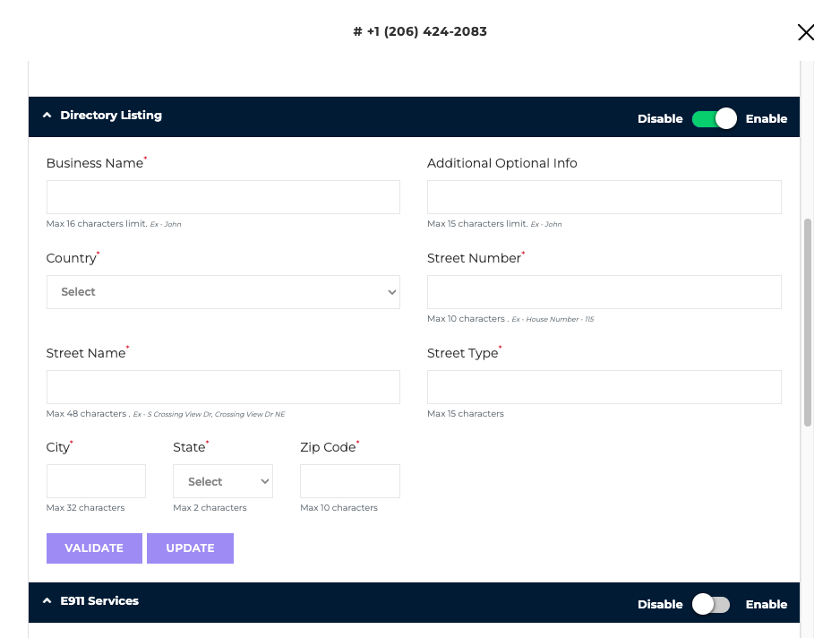Screen dimensions: 840x638
Task: Click the Street Number input field
Action: point(604,292)
